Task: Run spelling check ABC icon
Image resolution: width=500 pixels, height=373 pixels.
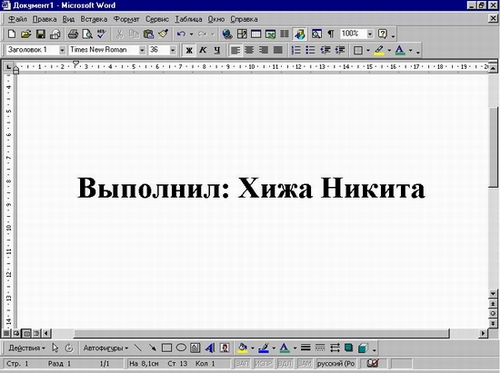Action: (101, 34)
